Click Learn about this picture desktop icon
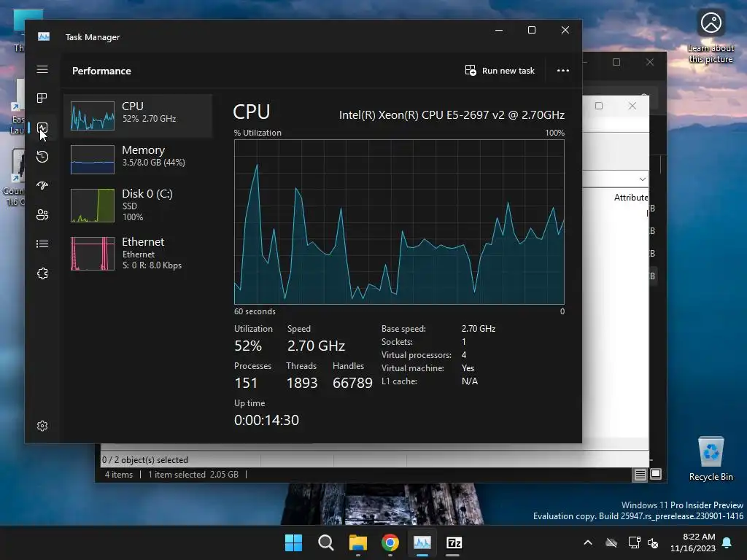The width and height of the screenshot is (747, 560). click(x=711, y=36)
